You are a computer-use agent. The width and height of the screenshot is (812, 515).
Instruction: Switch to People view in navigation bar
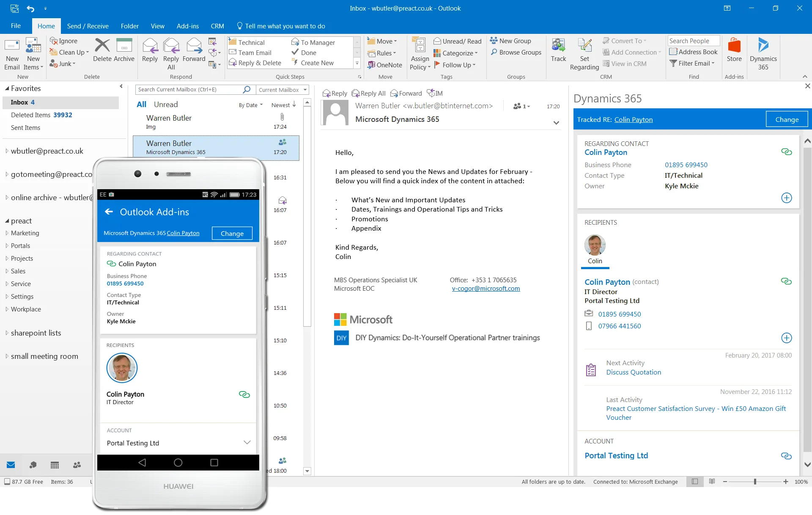click(x=77, y=465)
